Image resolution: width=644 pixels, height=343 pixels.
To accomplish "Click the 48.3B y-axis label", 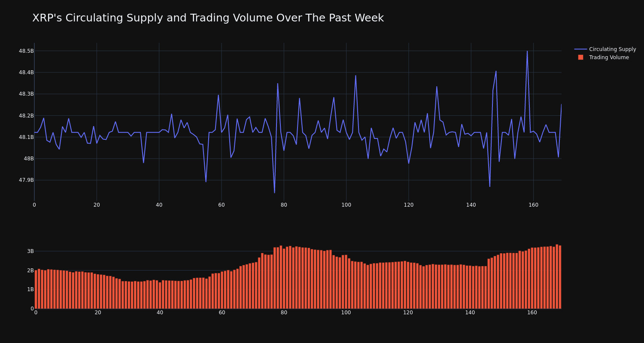I will pyautogui.click(x=26, y=94).
